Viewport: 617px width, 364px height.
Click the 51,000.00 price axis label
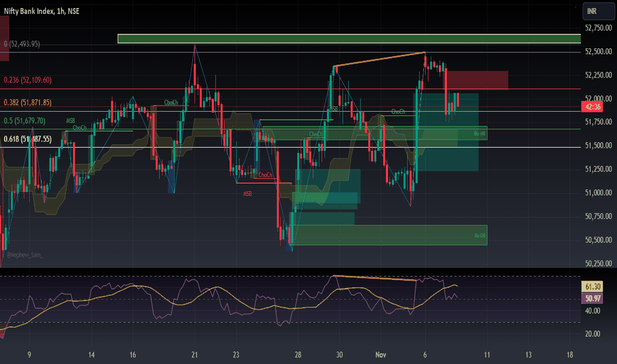[x=598, y=193]
